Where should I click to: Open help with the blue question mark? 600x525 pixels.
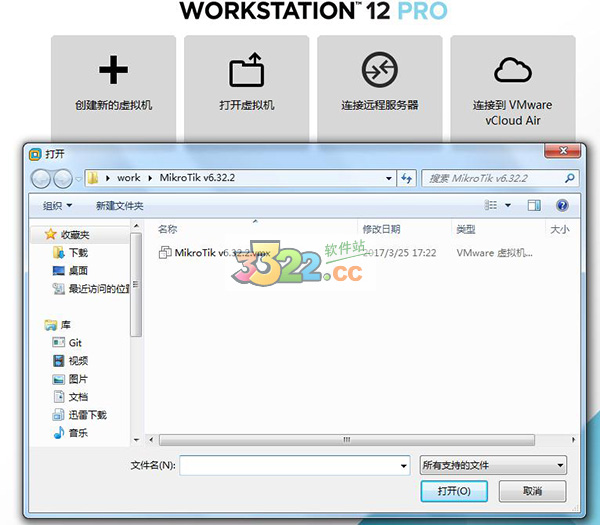pyautogui.click(x=562, y=205)
